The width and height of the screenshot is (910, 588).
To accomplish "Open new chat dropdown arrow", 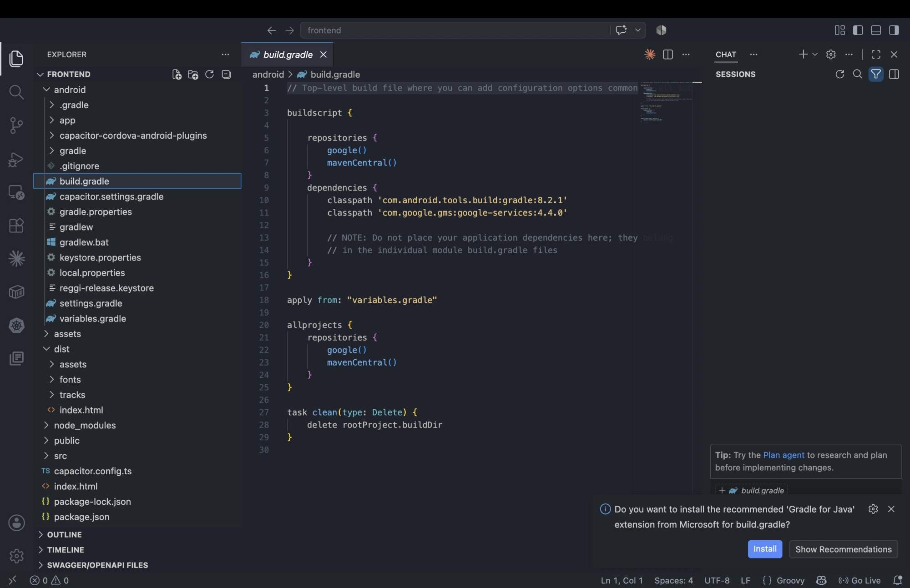I will 815,55.
